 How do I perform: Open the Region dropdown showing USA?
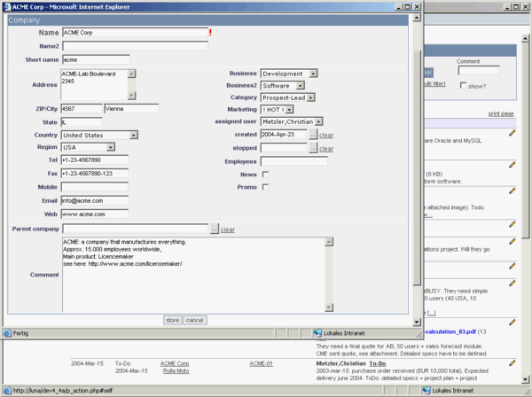tap(88, 147)
